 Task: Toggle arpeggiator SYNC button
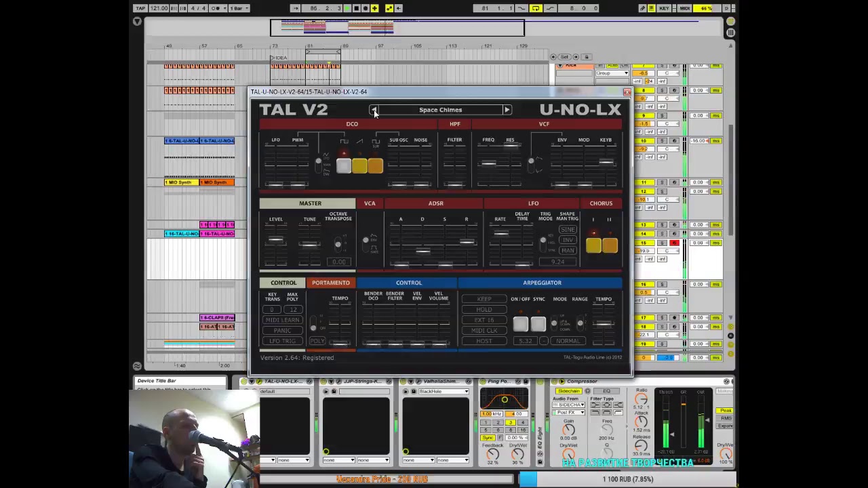click(x=538, y=324)
